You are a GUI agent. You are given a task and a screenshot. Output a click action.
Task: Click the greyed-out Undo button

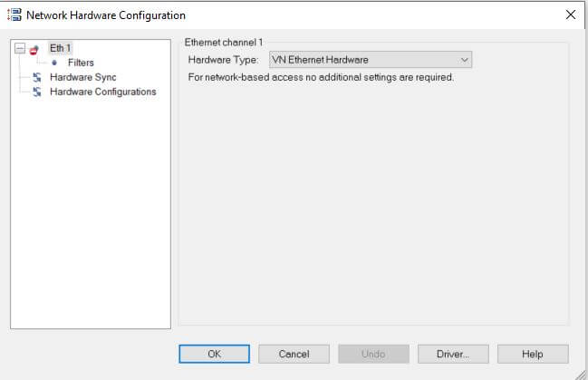pyautogui.click(x=373, y=354)
